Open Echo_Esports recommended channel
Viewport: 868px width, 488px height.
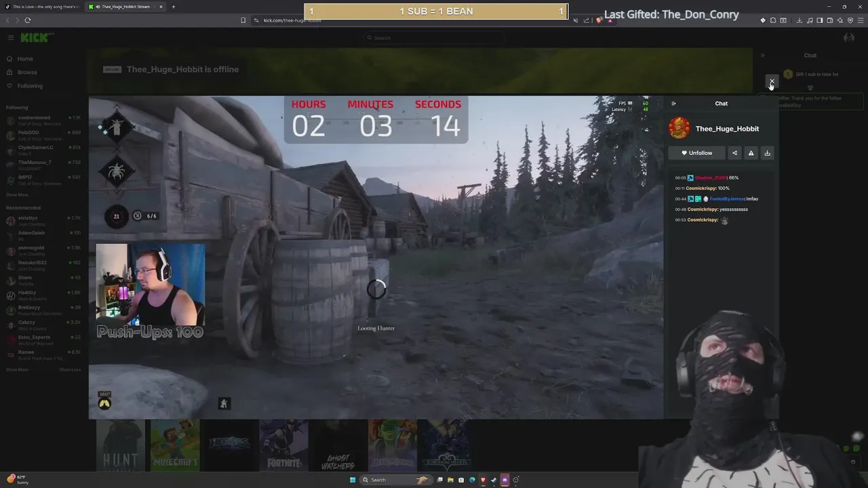tap(43, 340)
